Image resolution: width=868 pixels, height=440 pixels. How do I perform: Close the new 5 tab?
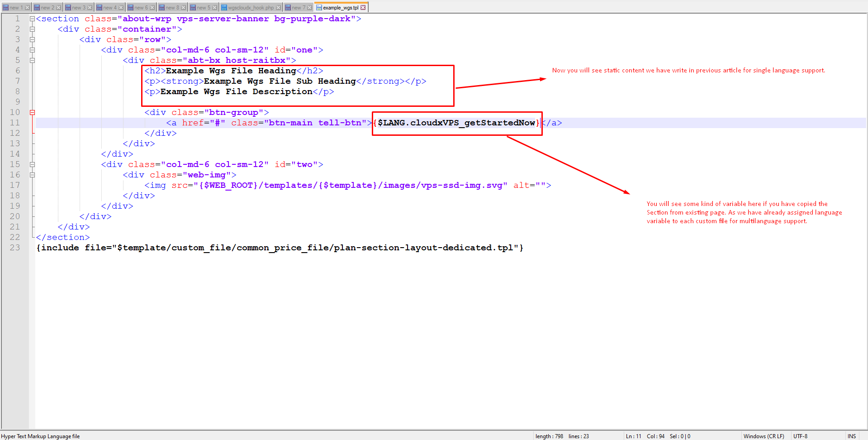pos(214,8)
